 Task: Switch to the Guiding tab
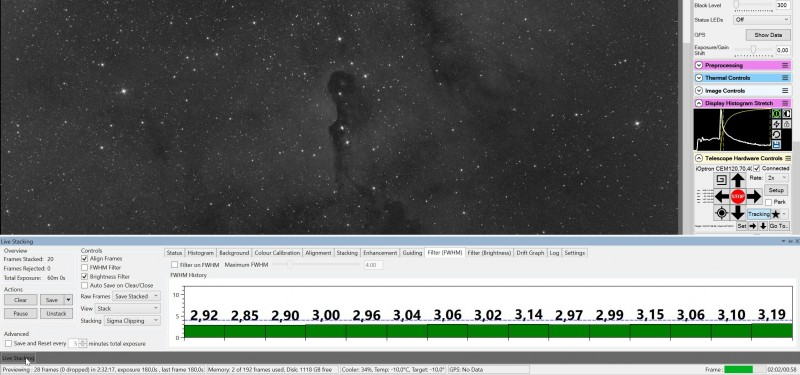pos(412,253)
